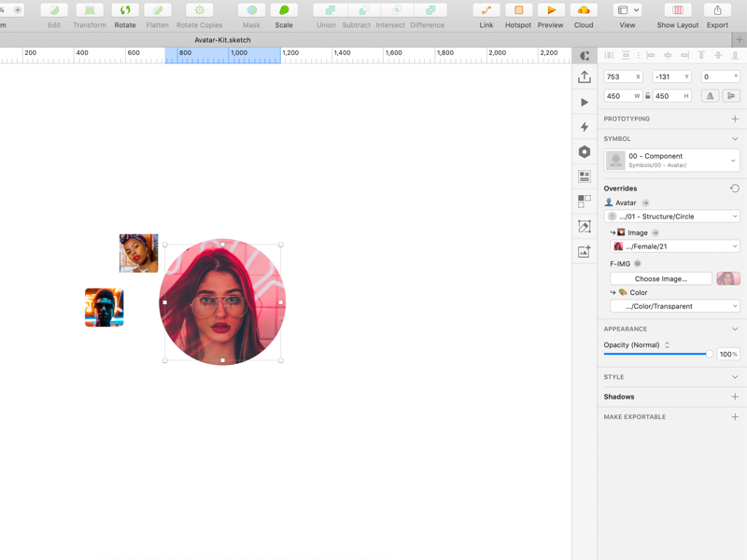Select the Scale tool
The width and height of the screenshot is (747, 560).
[x=284, y=10]
